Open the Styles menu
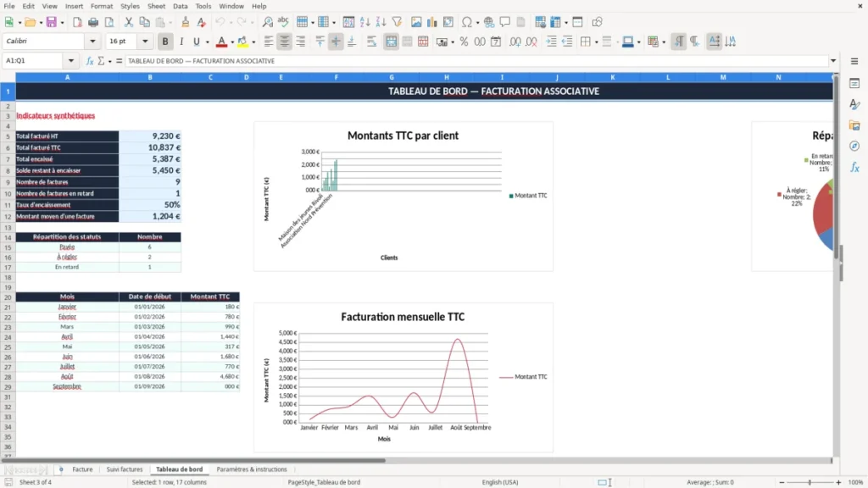This screenshot has height=488, width=868. 130,6
